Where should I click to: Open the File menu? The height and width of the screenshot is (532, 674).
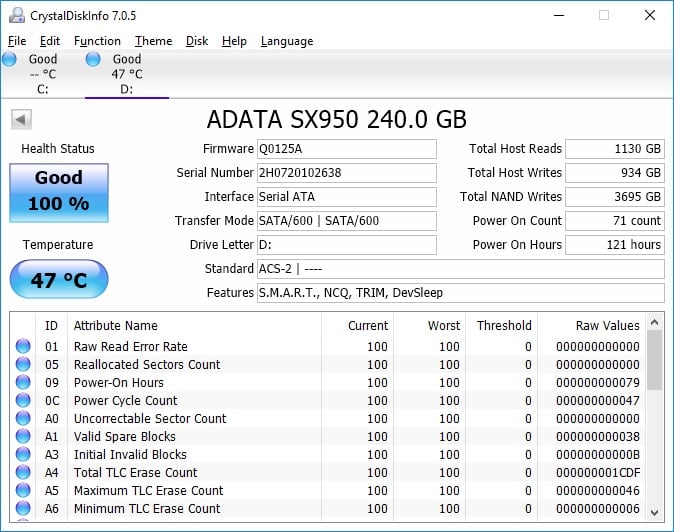(17, 41)
